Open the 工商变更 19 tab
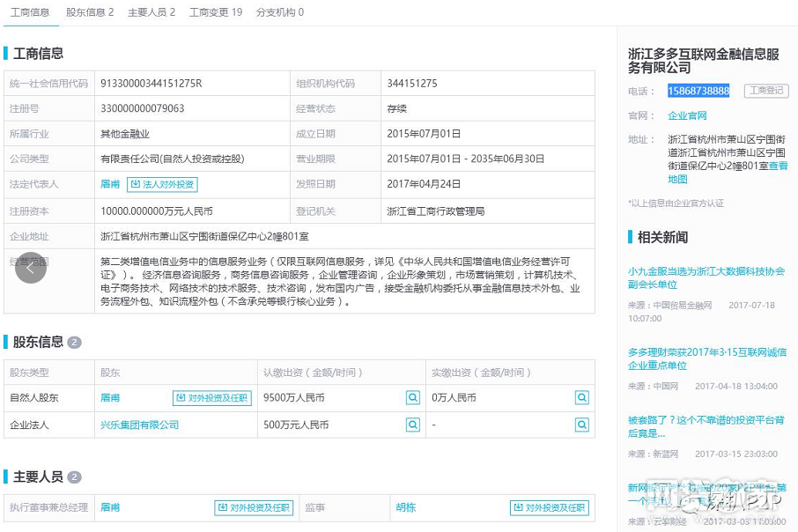This screenshot has height=532, width=798. (215, 12)
